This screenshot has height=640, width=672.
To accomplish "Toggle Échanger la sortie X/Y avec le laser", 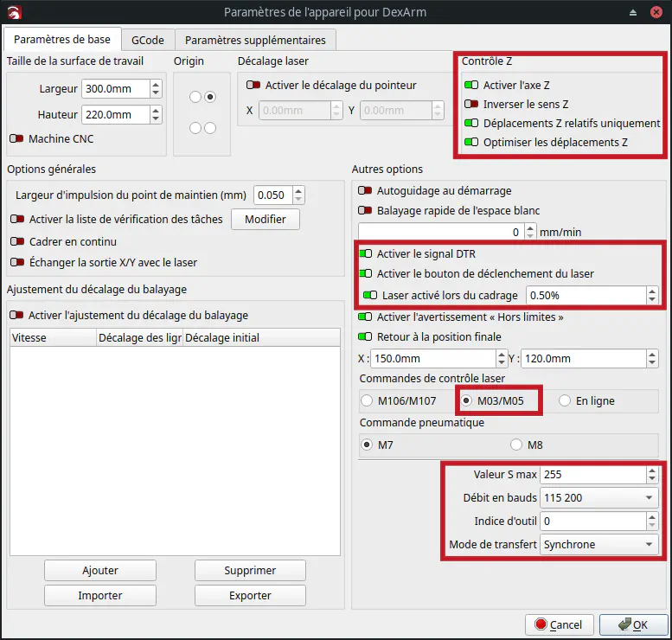I will click(x=17, y=262).
